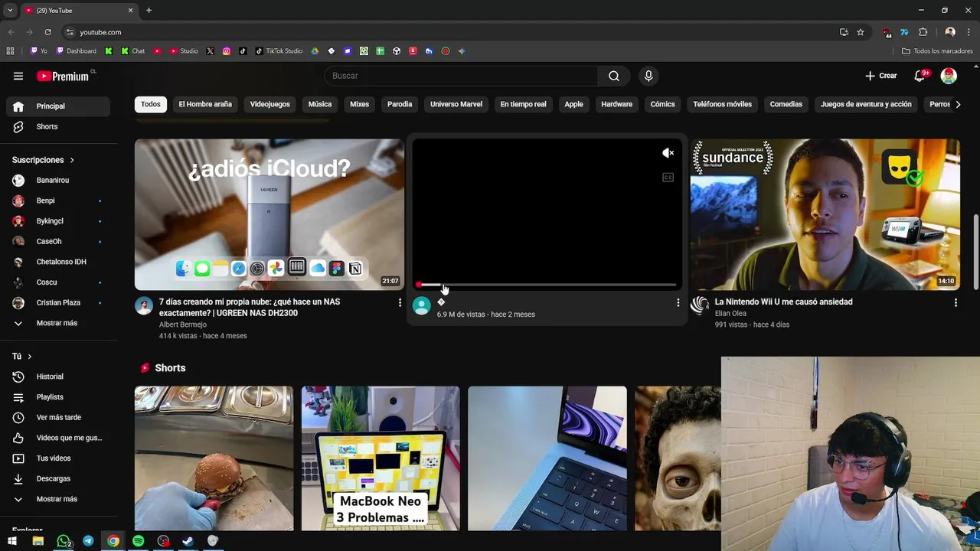The image size is (980, 551).
Task: Open the Elian Olea channel link
Action: pos(730,313)
